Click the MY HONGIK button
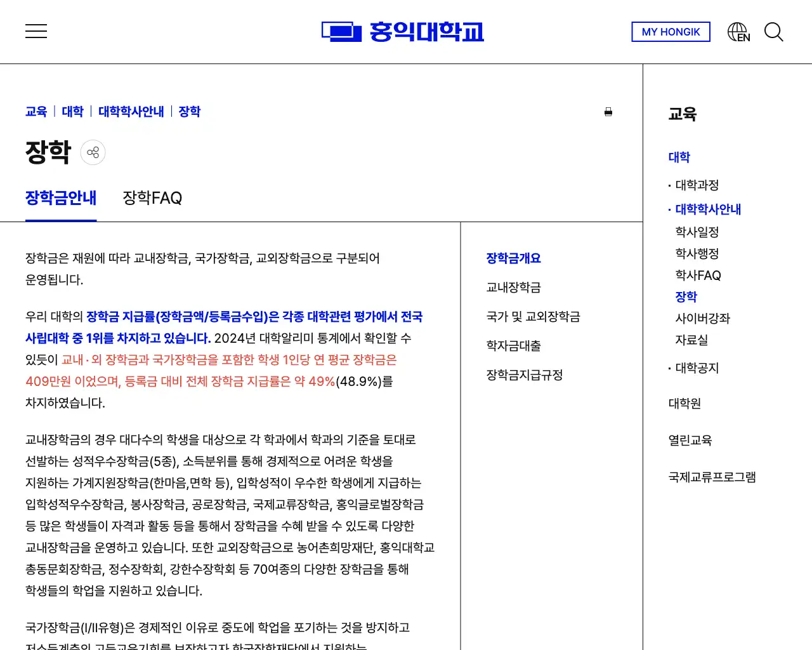812x650 pixels. (x=671, y=32)
